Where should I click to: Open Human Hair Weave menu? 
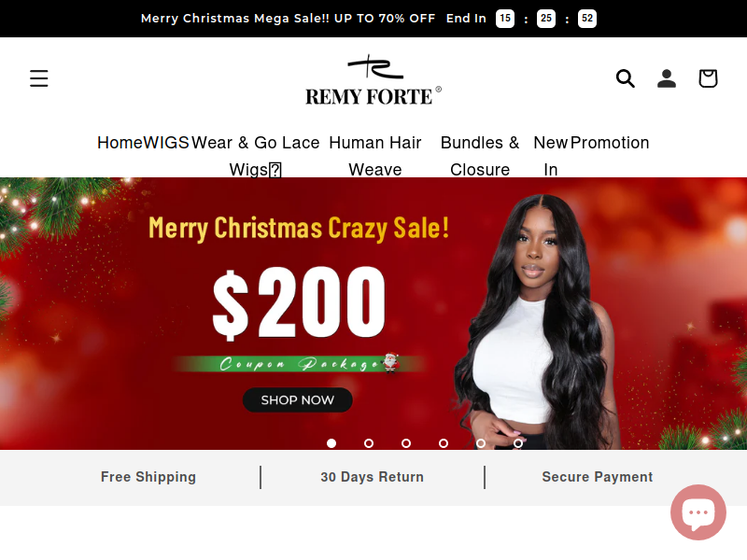click(x=375, y=156)
